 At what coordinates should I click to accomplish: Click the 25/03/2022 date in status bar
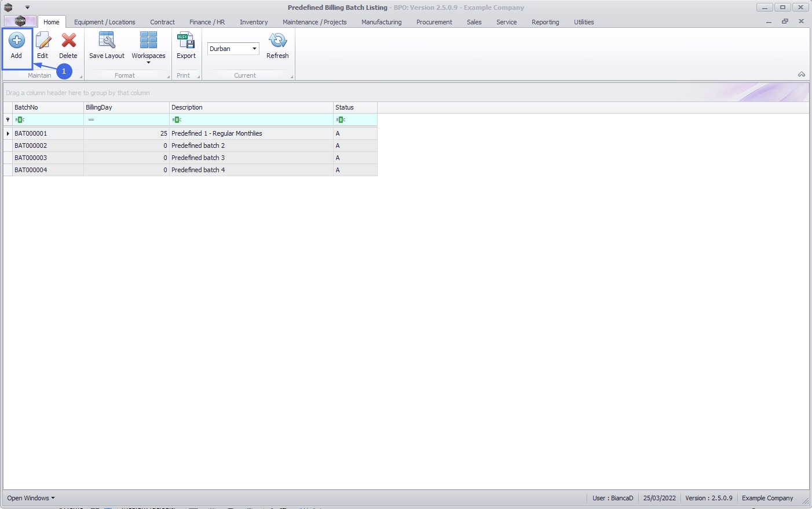click(659, 498)
